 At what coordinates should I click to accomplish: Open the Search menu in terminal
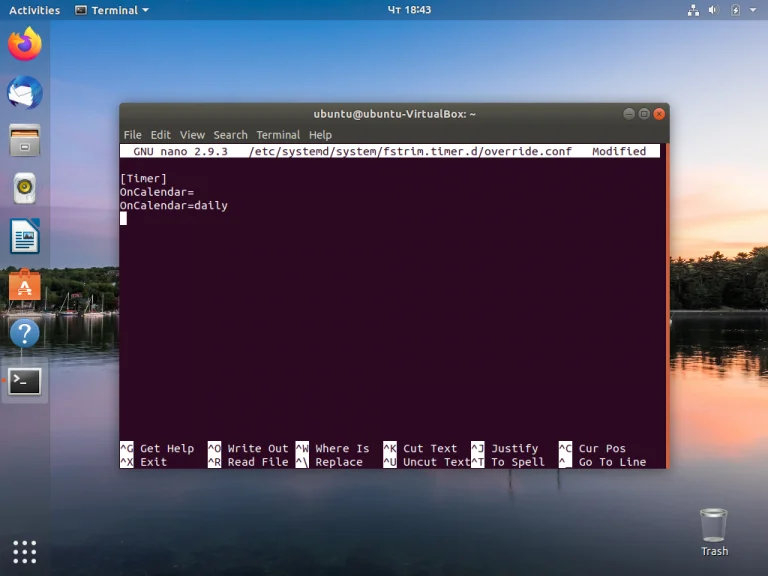(x=230, y=135)
